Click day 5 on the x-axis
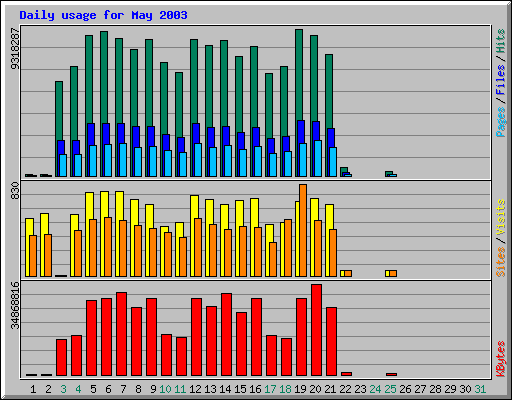The height and width of the screenshot is (400, 512). (x=93, y=389)
